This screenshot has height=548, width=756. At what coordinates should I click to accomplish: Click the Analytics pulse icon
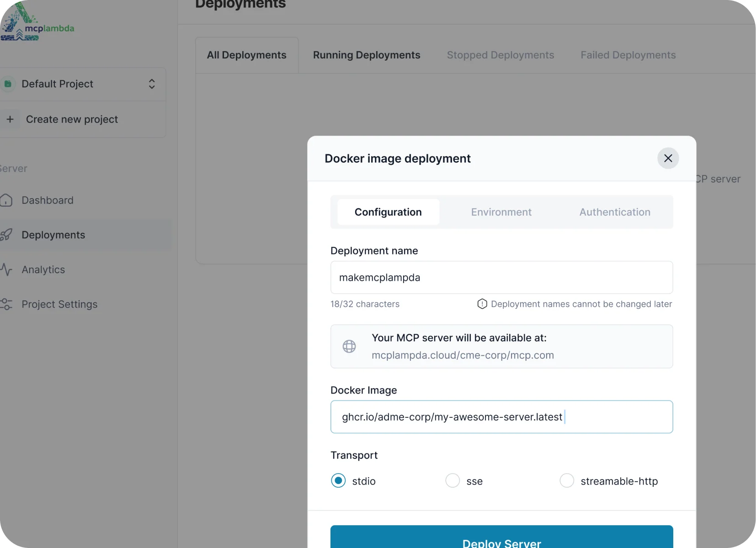[x=6, y=269]
